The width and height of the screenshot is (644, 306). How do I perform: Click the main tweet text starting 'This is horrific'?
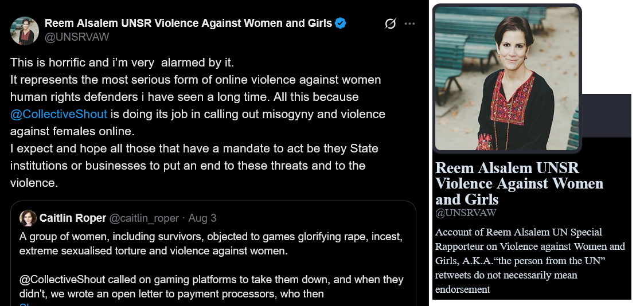tap(197, 123)
